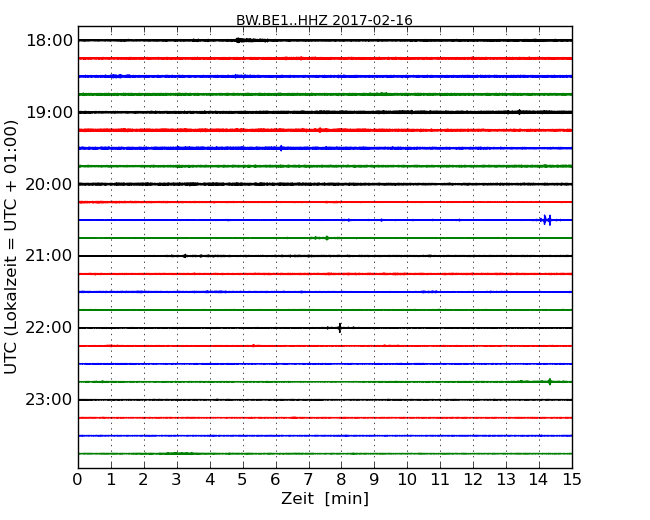Image resolution: width=650 pixels, height=520 pixels.
Task: Click the plot title BW.BE1..HHZ 2017-02-16
Action: [x=324, y=20]
